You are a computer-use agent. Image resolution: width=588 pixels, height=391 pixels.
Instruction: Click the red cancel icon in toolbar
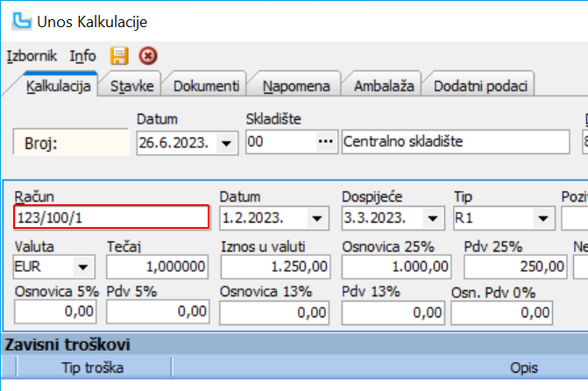(147, 55)
